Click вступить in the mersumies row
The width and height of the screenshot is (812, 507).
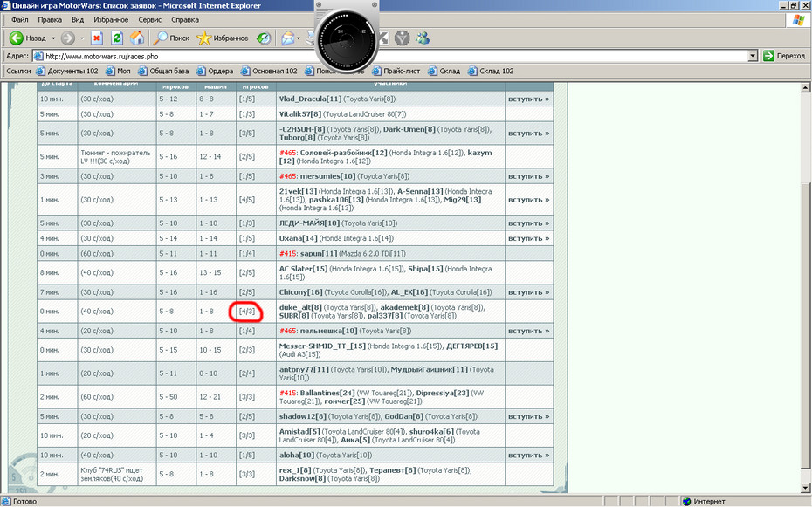[529, 176]
